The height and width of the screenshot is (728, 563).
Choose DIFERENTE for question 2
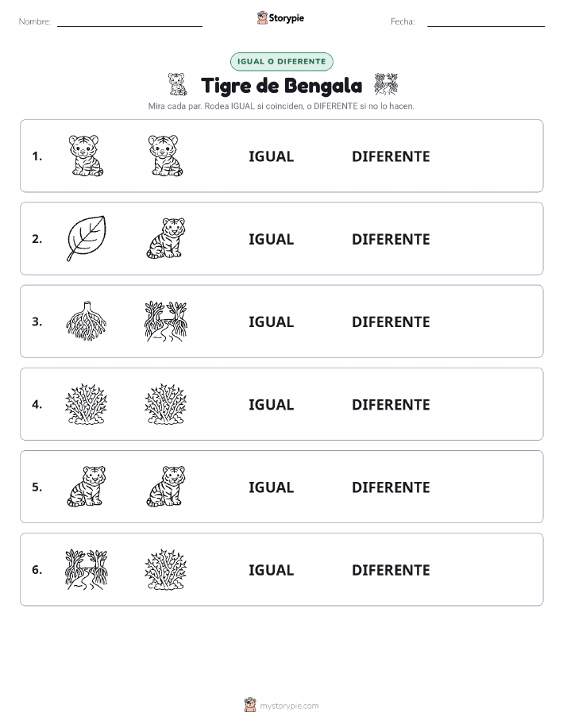[x=391, y=239]
